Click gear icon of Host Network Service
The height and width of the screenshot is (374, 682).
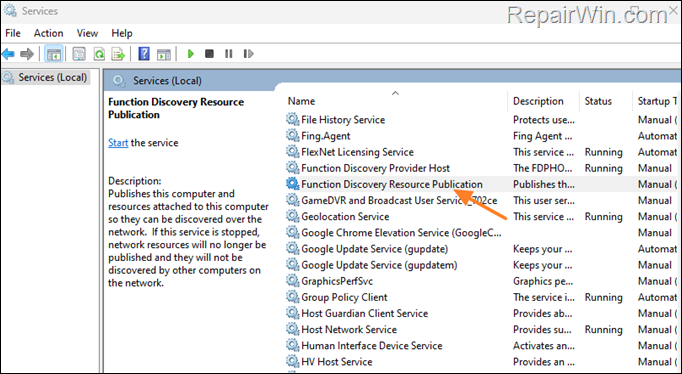tap(293, 329)
